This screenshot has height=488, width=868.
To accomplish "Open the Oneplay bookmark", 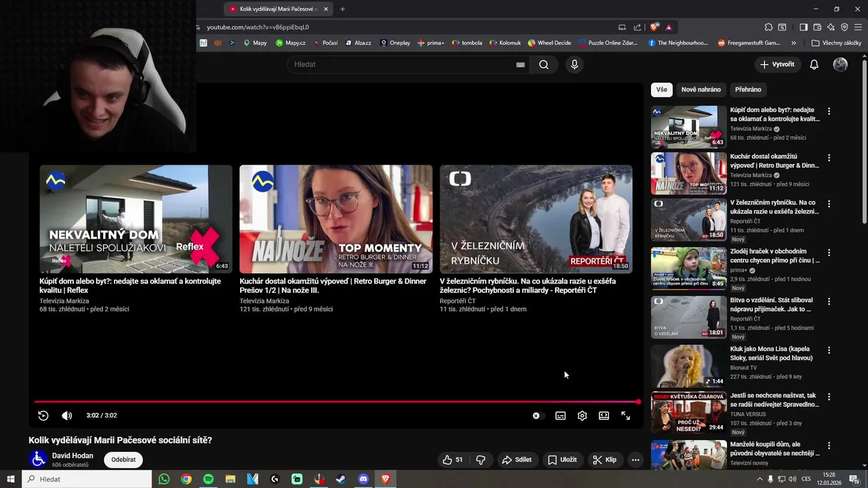I will tap(395, 43).
